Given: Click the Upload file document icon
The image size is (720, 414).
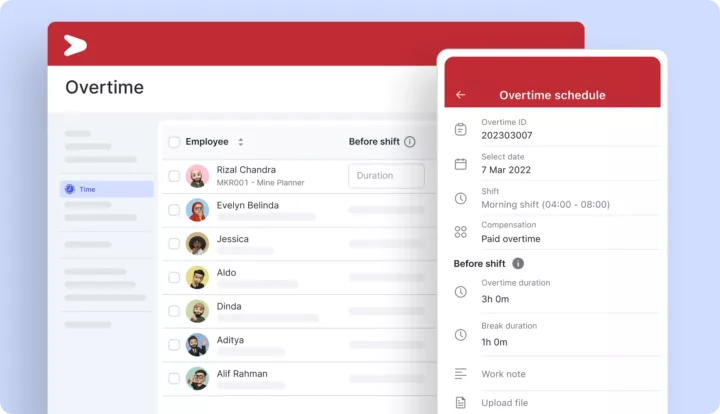Looking at the screenshot, I should [x=460, y=403].
